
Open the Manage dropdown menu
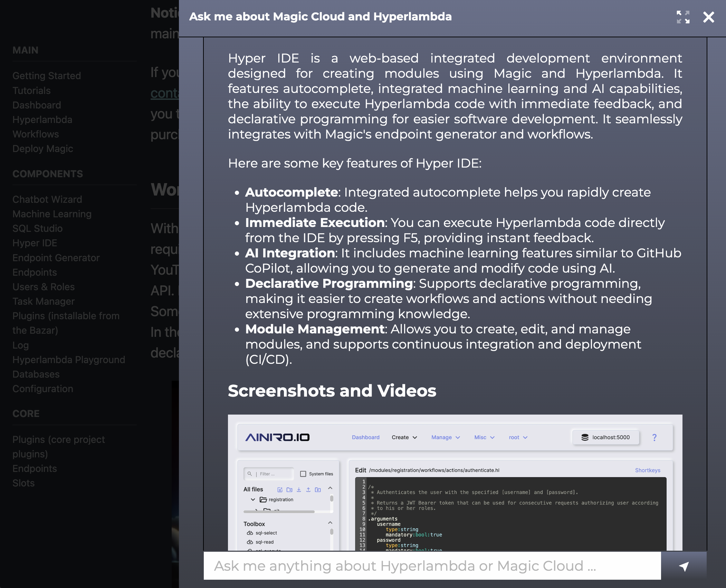(446, 437)
